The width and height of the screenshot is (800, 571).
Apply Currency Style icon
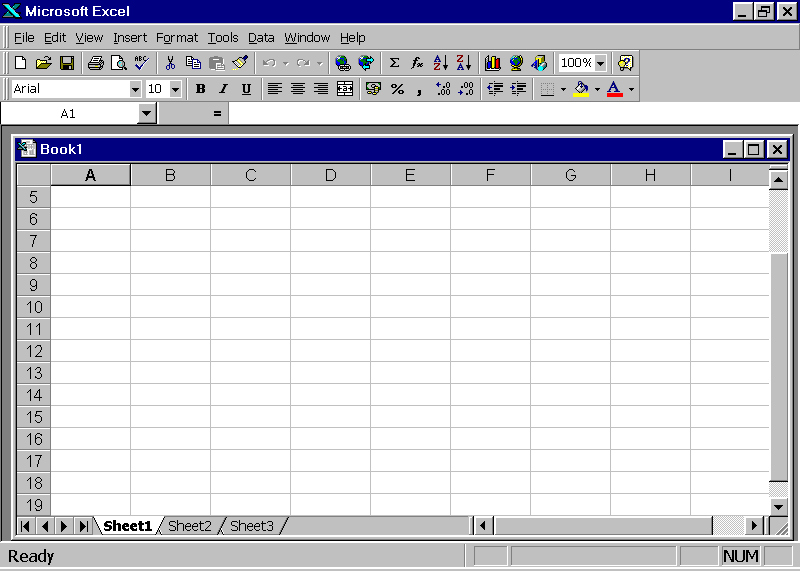click(x=373, y=89)
